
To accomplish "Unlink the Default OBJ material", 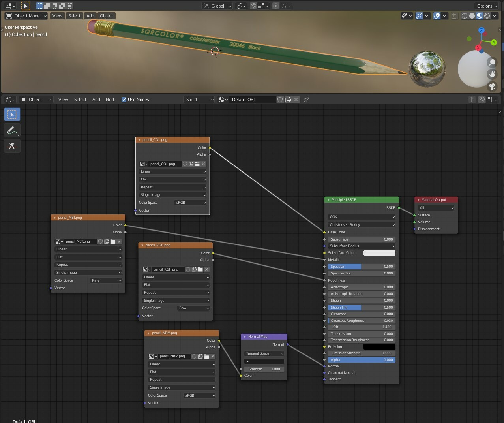I will click(x=296, y=100).
